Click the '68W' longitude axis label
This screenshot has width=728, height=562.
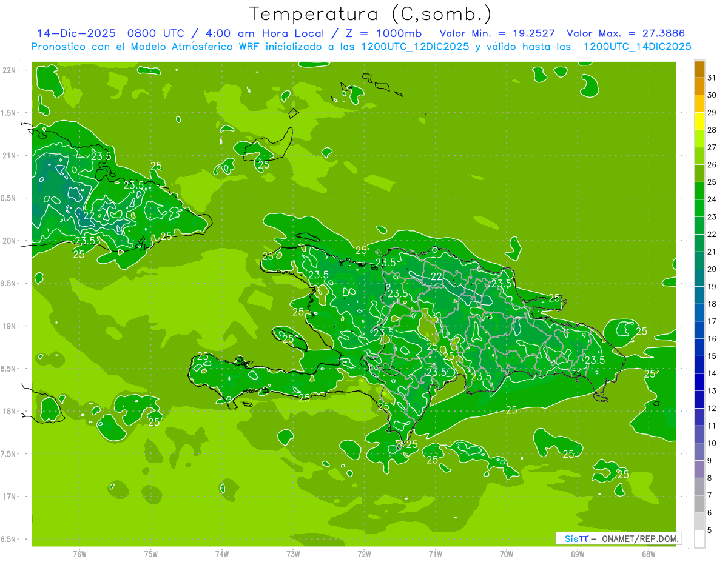[x=649, y=554]
